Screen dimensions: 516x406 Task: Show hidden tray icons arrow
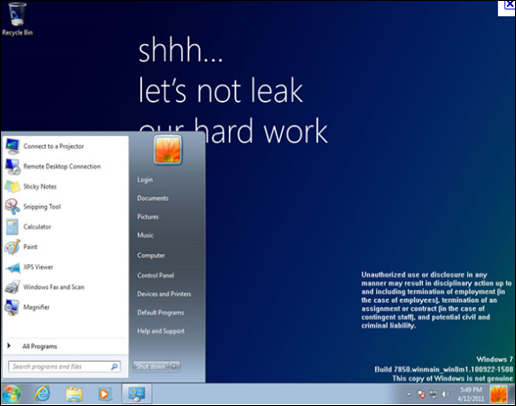tap(409, 394)
